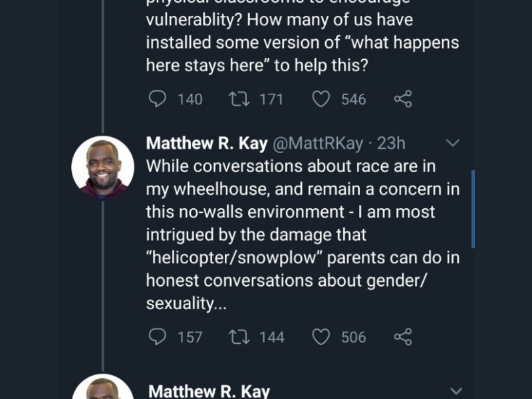This screenshot has width=532, height=399.
Task: Expand the chevron menu on the 23h tweet
Action: (x=452, y=143)
